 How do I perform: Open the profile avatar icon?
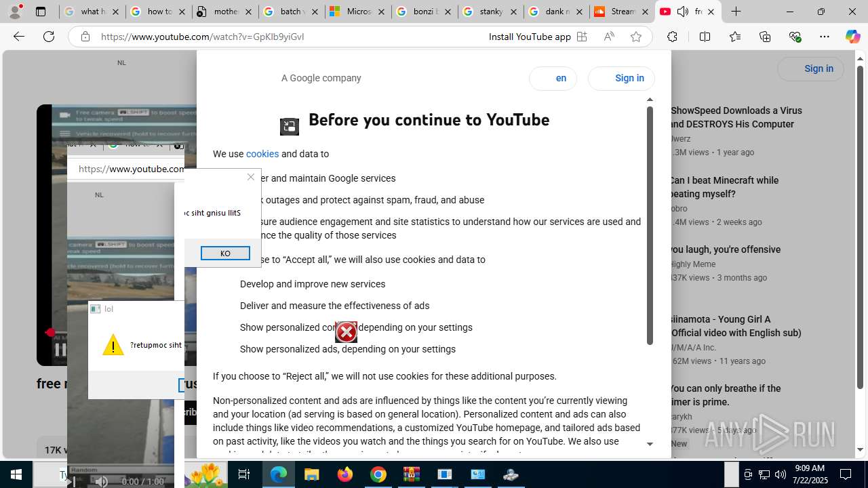(x=15, y=12)
